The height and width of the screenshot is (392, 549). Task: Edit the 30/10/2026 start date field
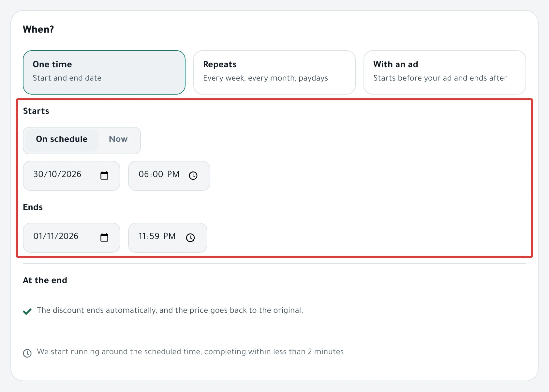[x=71, y=176]
